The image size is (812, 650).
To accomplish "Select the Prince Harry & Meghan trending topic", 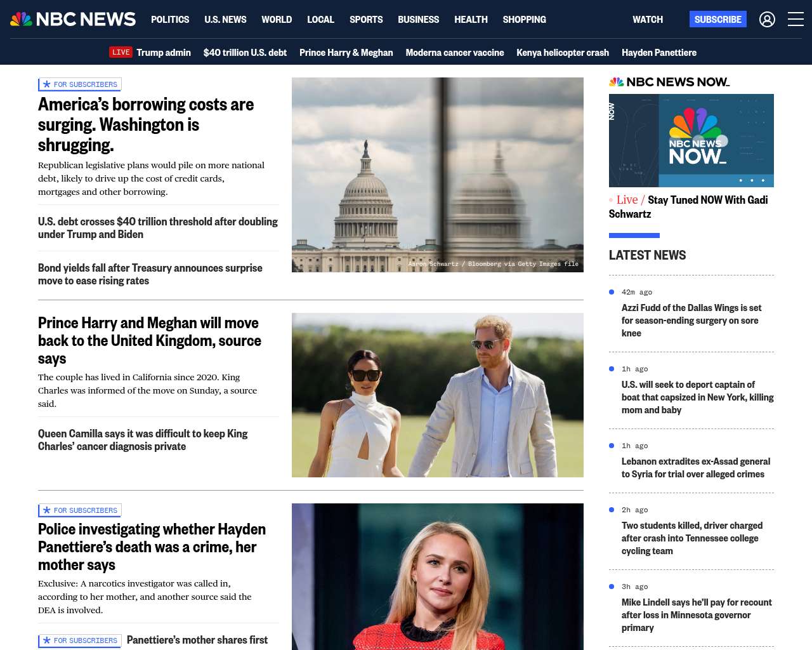I will point(346,53).
